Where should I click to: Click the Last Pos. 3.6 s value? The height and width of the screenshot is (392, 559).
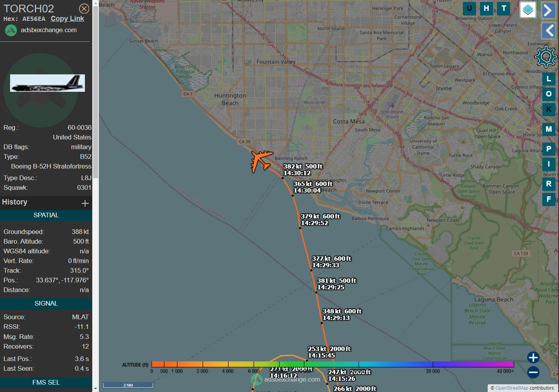[82, 359]
